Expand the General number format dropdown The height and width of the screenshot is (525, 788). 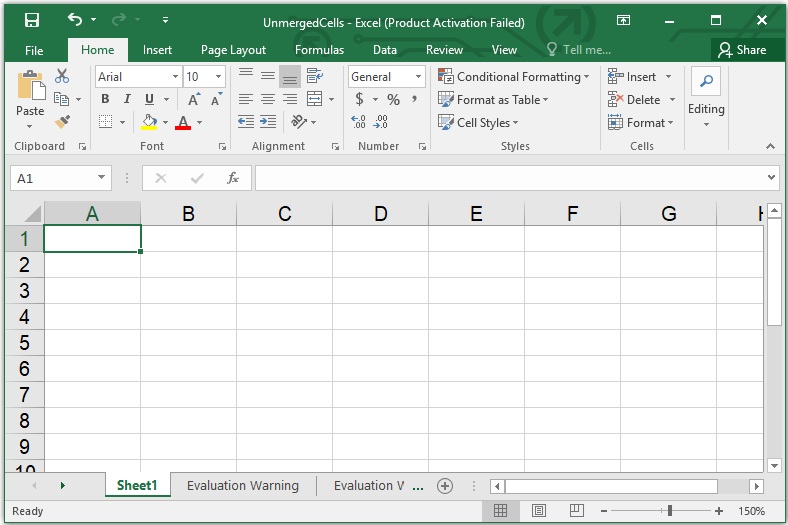418,77
